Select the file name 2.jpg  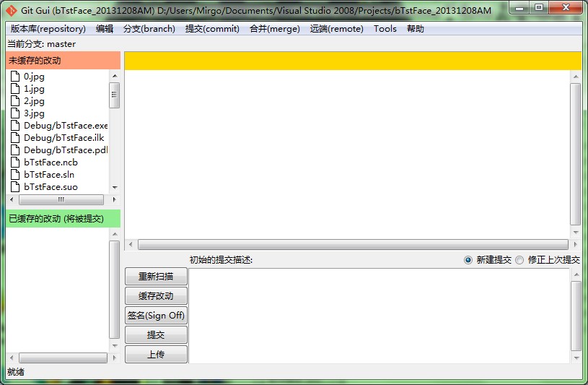(34, 101)
